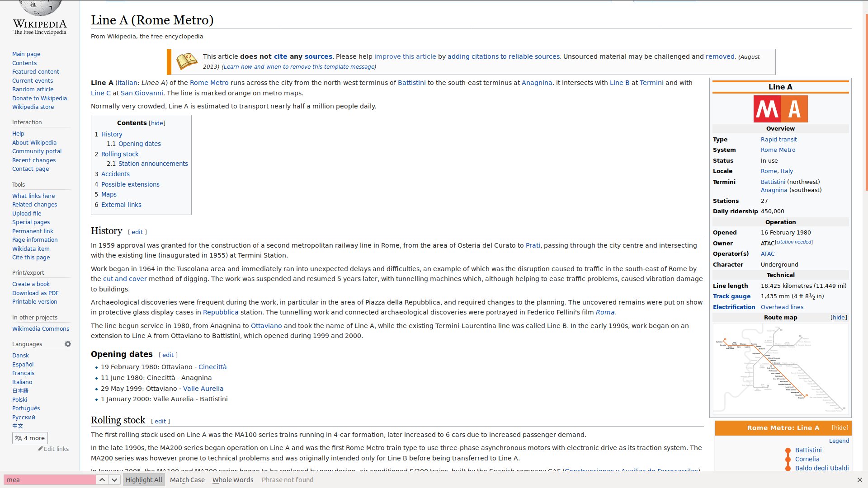Open San Giovanni station link
The height and width of the screenshot is (488, 868).
point(142,93)
